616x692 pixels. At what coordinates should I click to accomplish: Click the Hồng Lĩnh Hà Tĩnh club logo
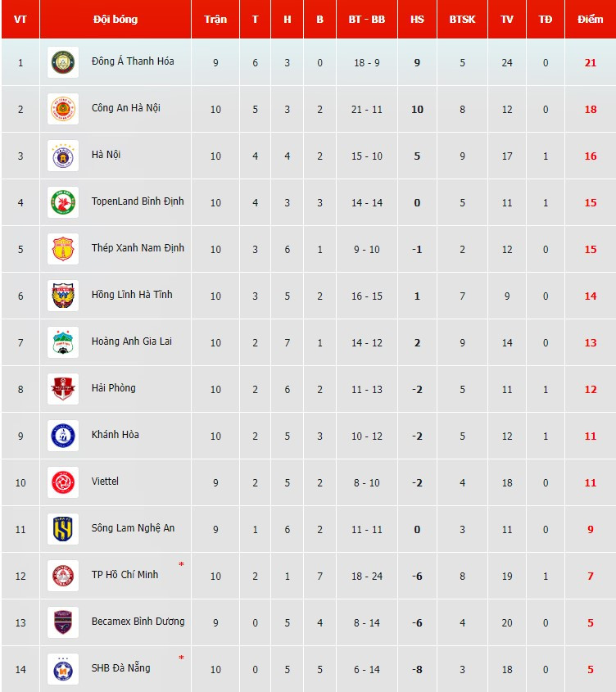63,296
